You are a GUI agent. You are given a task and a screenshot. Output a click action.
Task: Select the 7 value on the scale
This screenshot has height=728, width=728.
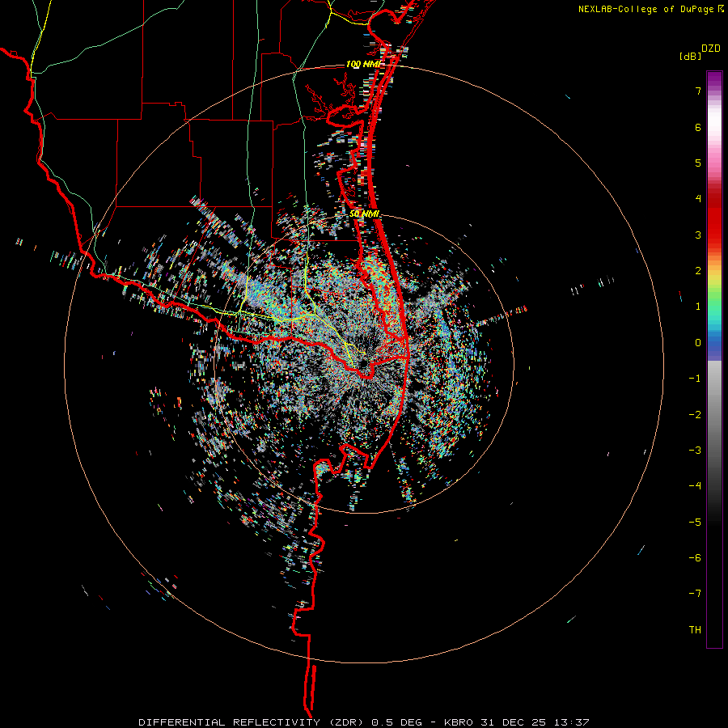point(698,91)
